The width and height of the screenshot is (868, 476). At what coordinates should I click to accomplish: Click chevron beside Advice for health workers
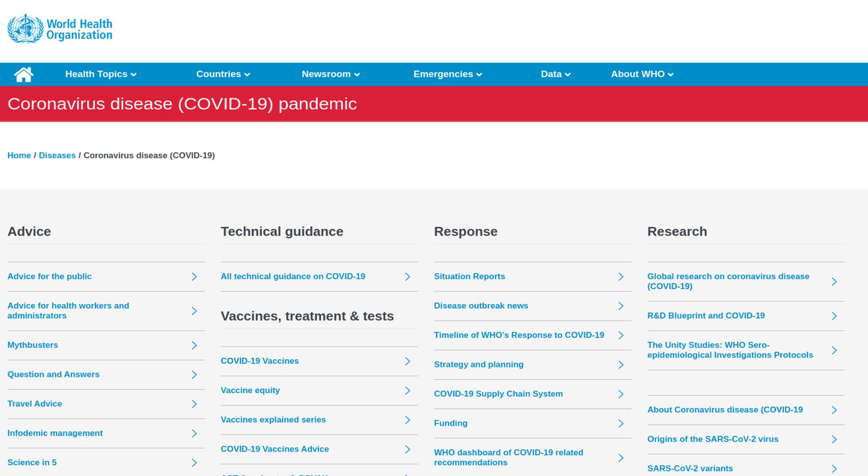pos(194,311)
